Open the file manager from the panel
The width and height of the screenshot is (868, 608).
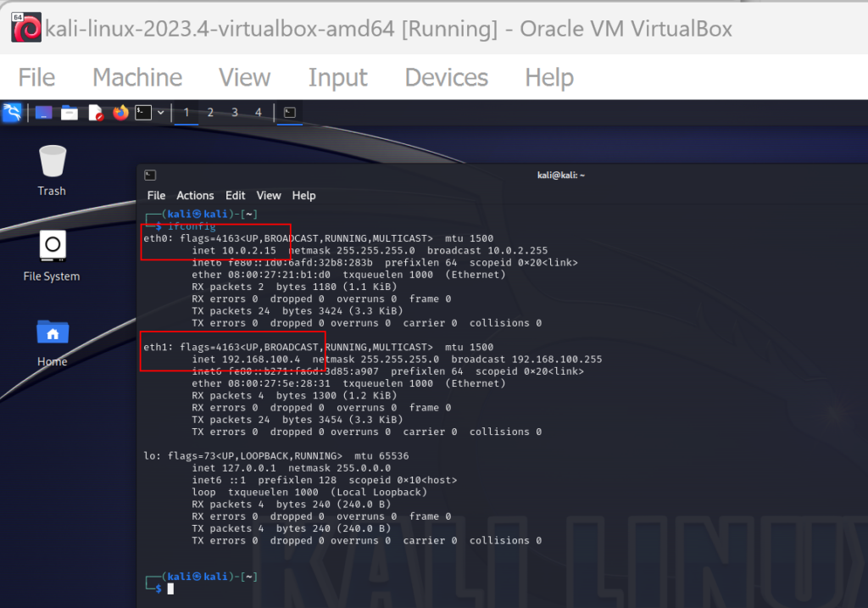click(x=70, y=113)
